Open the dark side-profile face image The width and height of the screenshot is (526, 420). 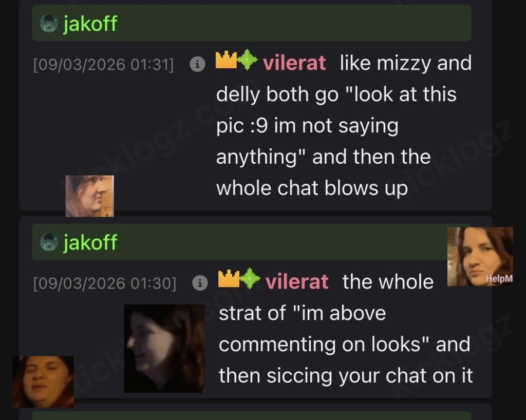[x=164, y=349]
